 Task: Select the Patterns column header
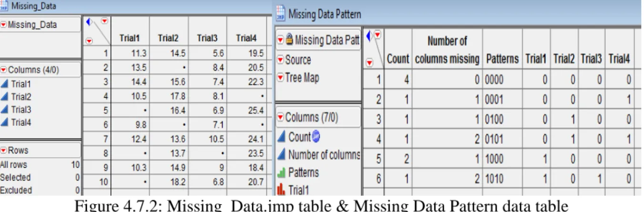click(502, 59)
